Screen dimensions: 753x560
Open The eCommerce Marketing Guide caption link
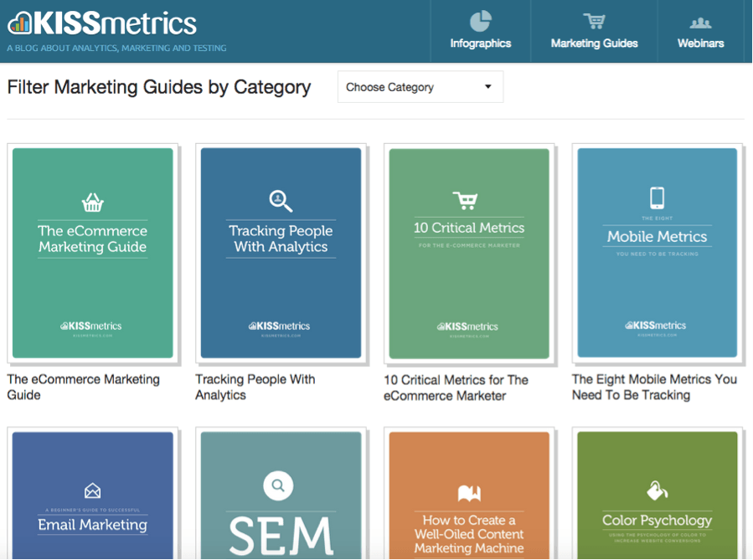pyautogui.click(x=83, y=387)
